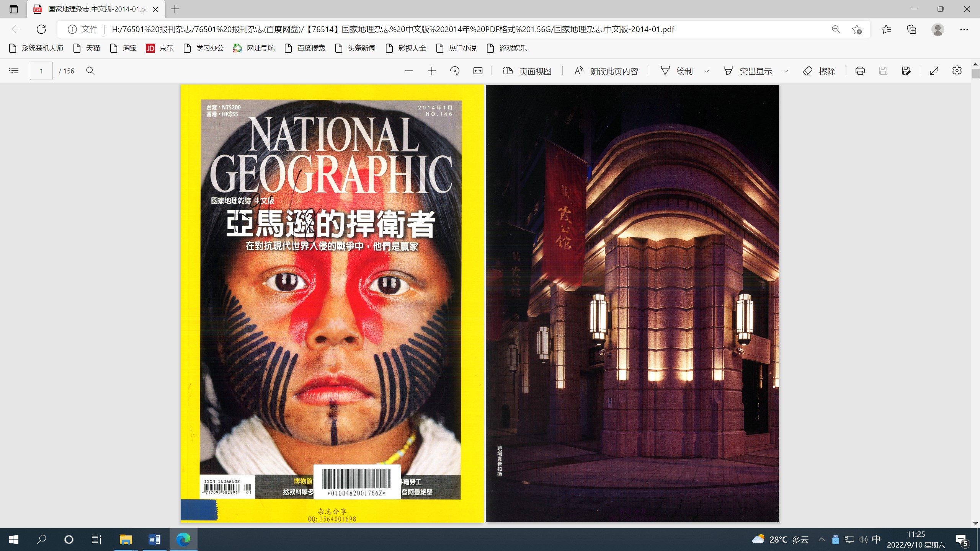The image size is (980, 551).
Task: Open the tab actions menu
Action: (14, 9)
